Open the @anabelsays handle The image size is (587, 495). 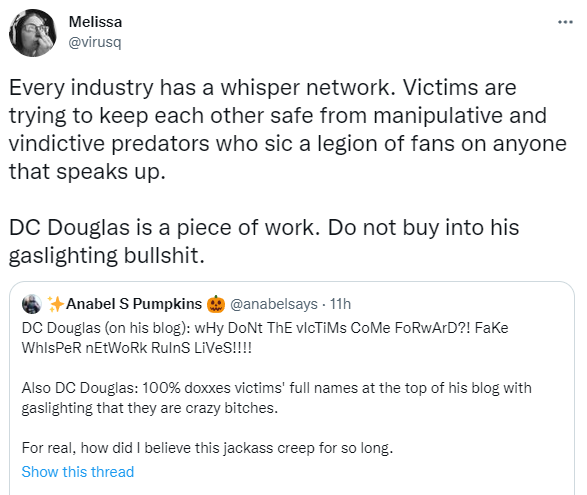[x=274, y=304]
